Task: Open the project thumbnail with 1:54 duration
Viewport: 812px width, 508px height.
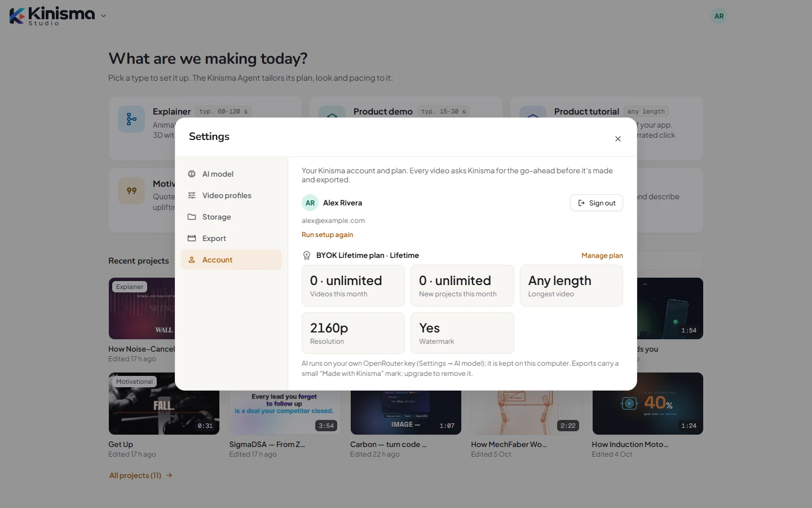Action: pyautogui.click(x=670, y=308)
